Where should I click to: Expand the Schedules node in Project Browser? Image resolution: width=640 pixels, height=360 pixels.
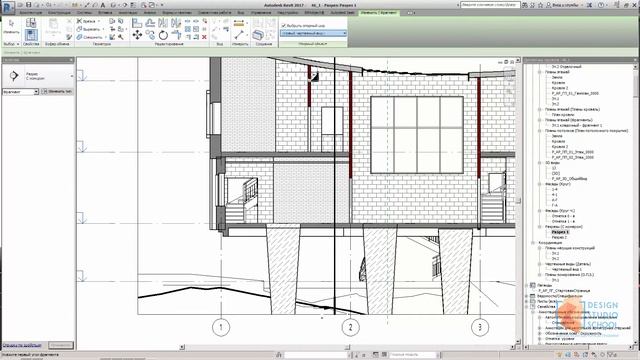(527, 296)
